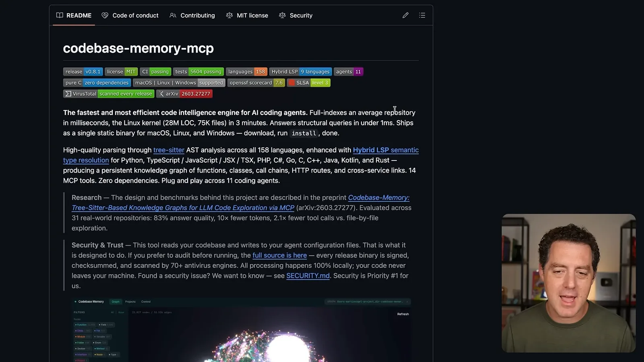
Task: Open the agents 11 badge
Action: (x=348, y=72)
